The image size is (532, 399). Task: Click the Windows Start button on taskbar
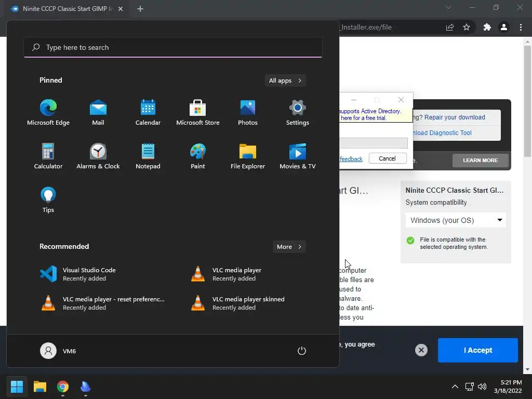17,387
